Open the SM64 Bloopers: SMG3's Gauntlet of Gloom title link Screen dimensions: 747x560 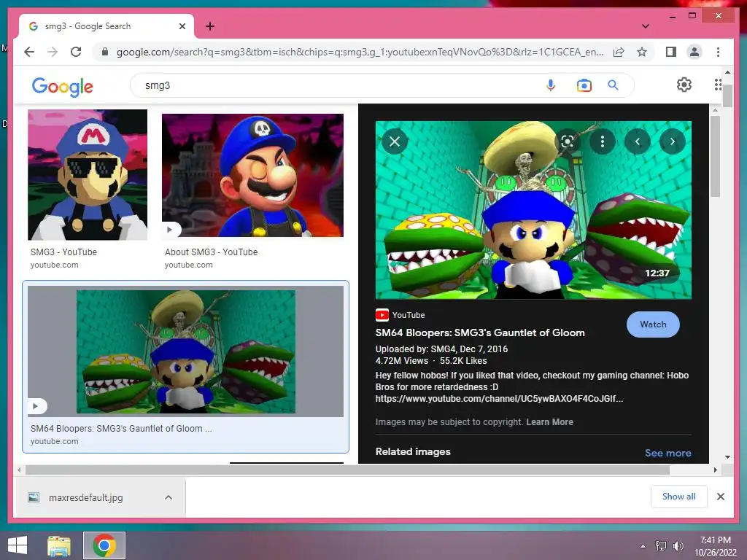point(480,332)
